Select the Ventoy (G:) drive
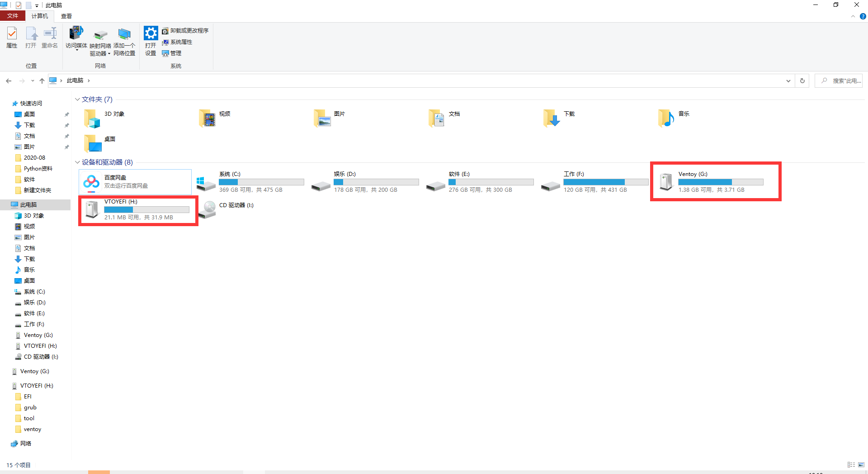The height and width of the screenshot is (474, 868). click(666, 182)
